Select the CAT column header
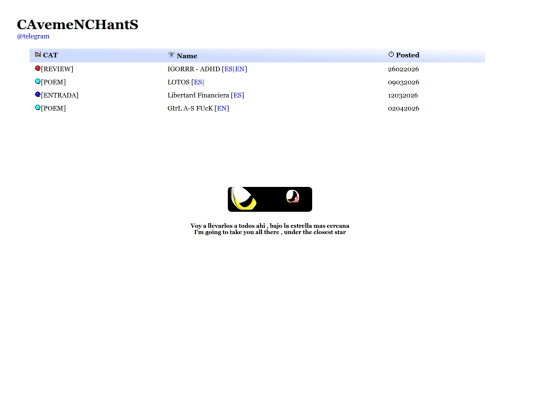540x405 pixels. [50, 55]
